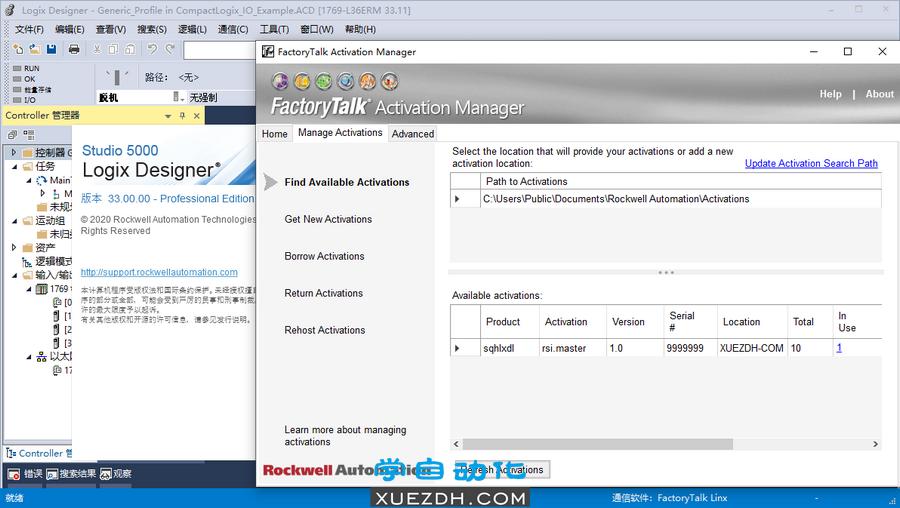The height and width of the screenshot is (508, 900).
Task: Collapse the 以太网 network node
Action: point(28,356)
